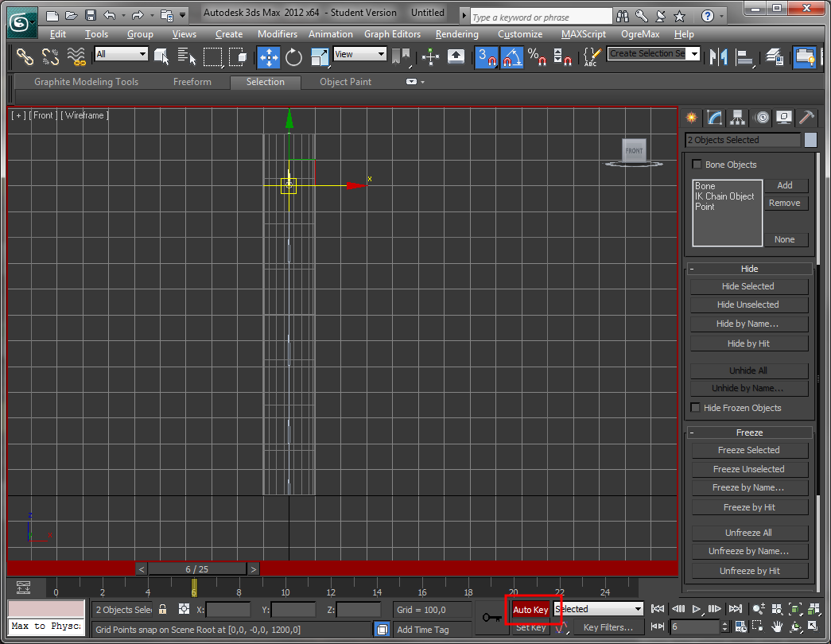Toggle the Hide Frozen Objects checkbox
This screenshot has height=644, width=831.
[695, 408]
